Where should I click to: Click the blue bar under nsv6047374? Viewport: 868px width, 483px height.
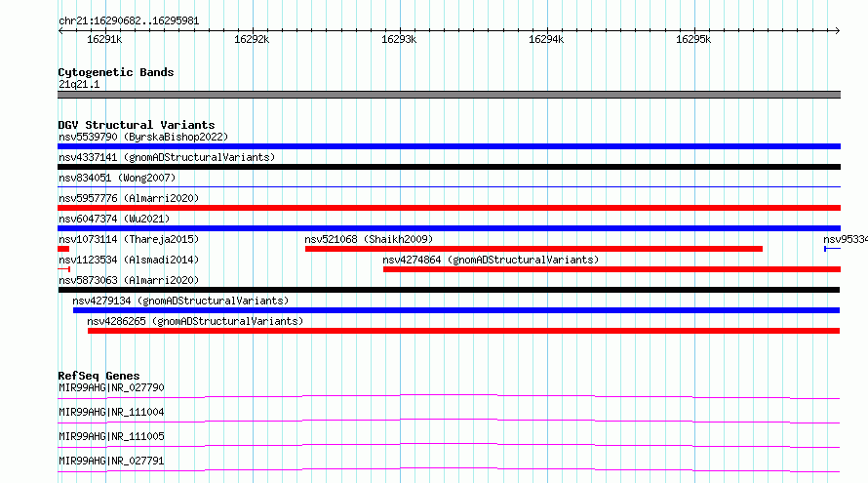point(449,228)
